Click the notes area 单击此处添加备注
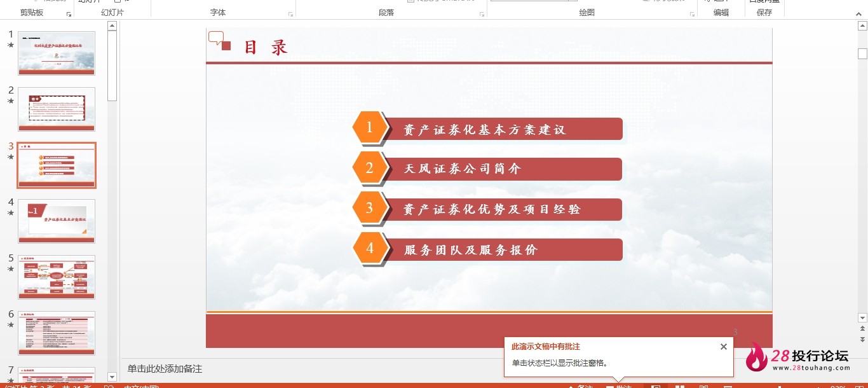The width and height of the screenshot is (868, 388). pyautogui.click(x=165, y=369)
